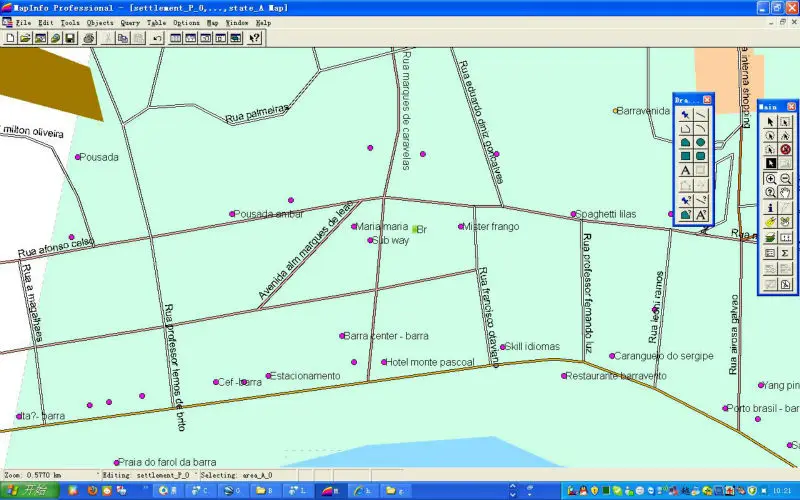Choose the Text tool in Drawing toolbar

click(x=686, y=171)
